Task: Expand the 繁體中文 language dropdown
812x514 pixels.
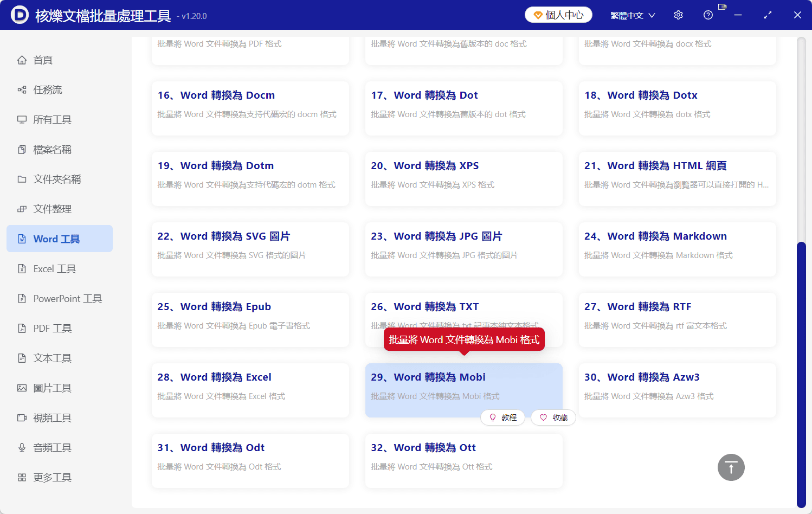Action: click(633, 15)
